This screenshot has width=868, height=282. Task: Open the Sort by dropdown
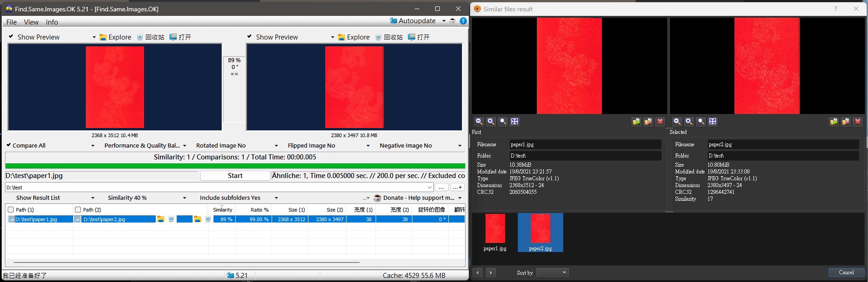click(x=552, y=272)
